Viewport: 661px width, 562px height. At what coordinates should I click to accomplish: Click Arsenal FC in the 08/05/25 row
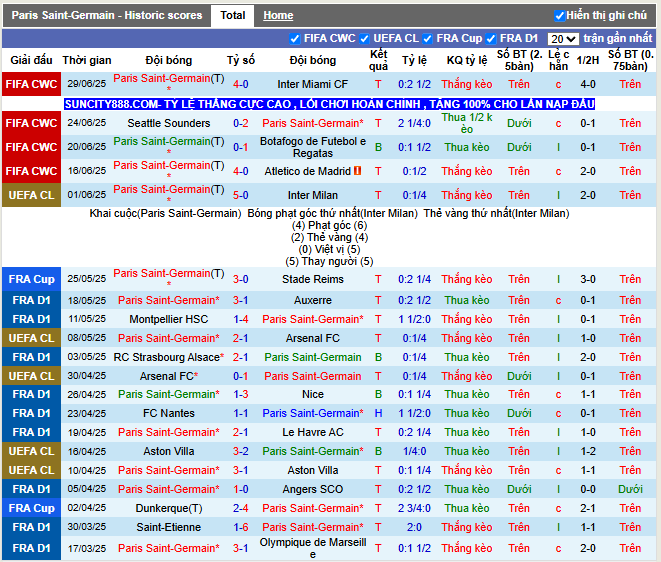[312, 338]
